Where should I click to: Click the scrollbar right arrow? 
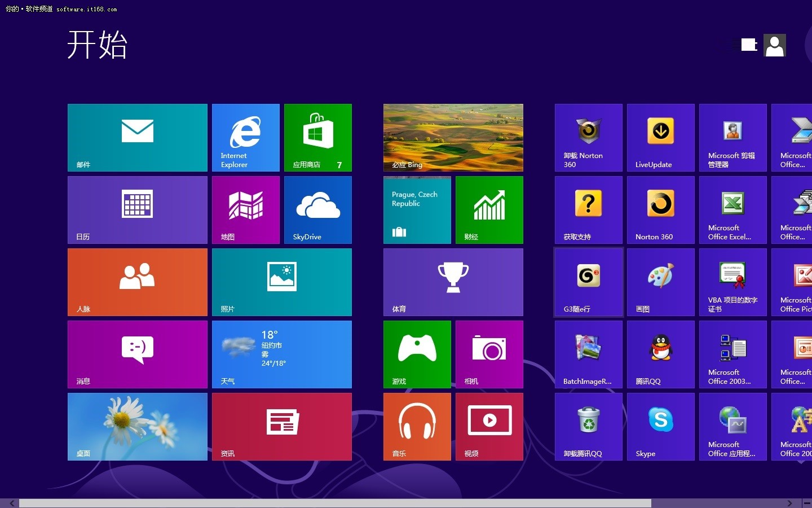click(789, 503)
